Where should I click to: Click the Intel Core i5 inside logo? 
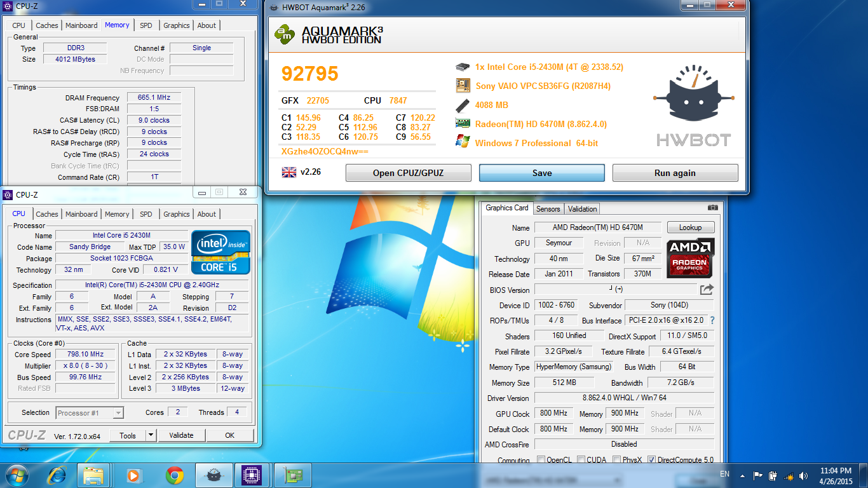220,252
